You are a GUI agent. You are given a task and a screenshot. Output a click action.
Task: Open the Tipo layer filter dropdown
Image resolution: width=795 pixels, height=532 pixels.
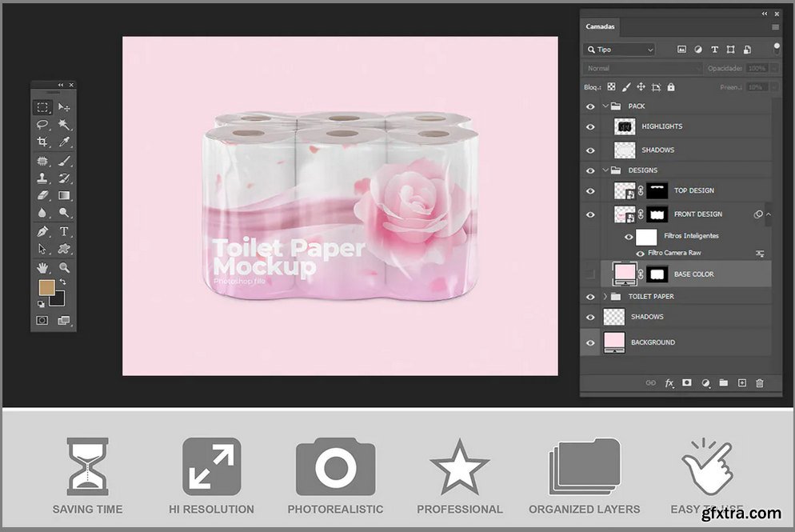pyautogui.click(x=620, y=50)
